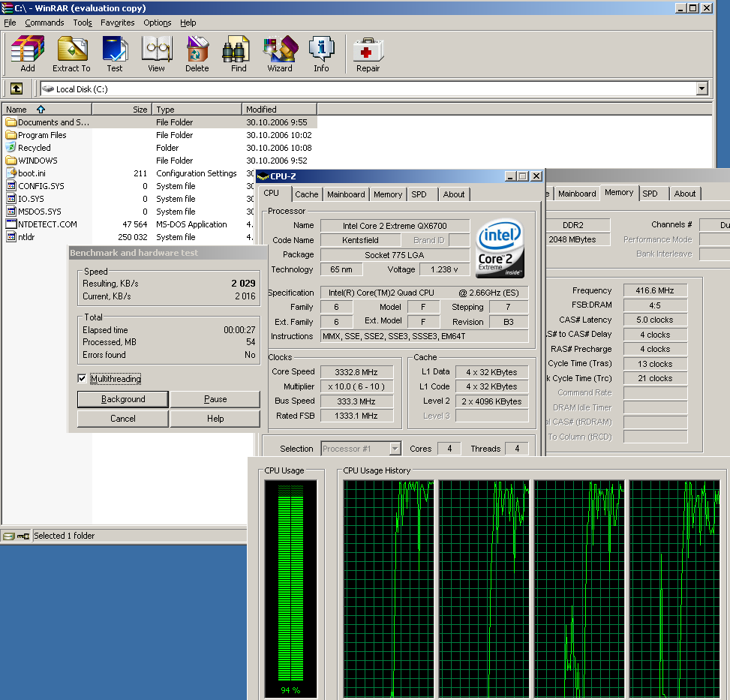730x700 pixels.
Task: Pause the benchmark test
Action: 215,399
